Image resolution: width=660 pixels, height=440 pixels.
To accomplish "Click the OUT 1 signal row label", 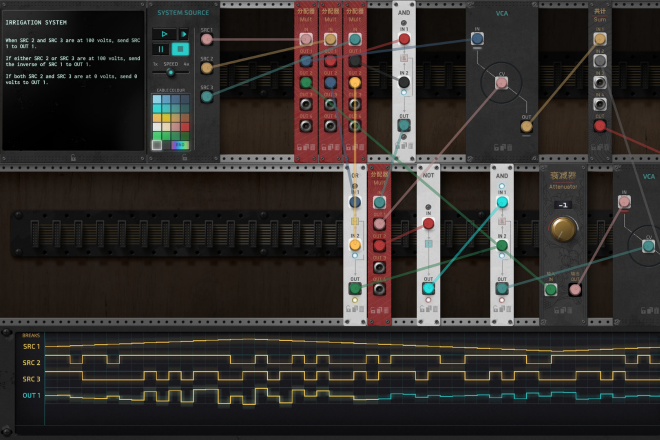I will click(x=32, y=396).
